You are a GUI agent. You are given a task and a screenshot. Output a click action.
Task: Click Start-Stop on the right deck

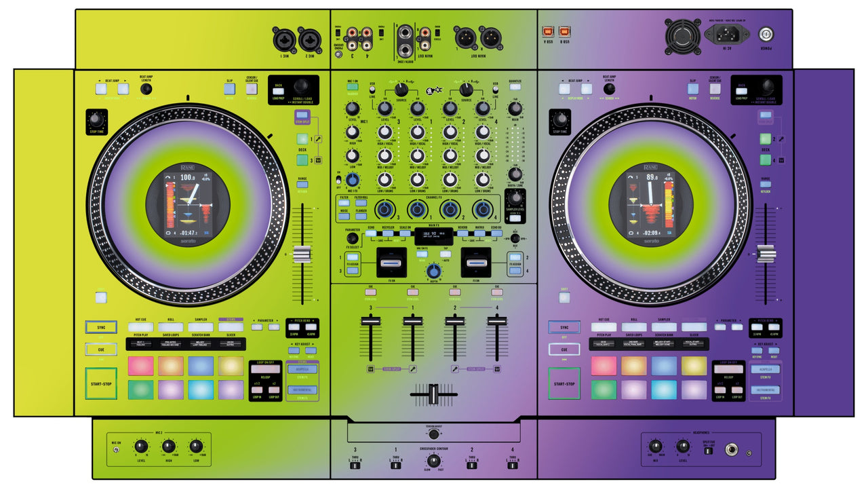(564, 383)
